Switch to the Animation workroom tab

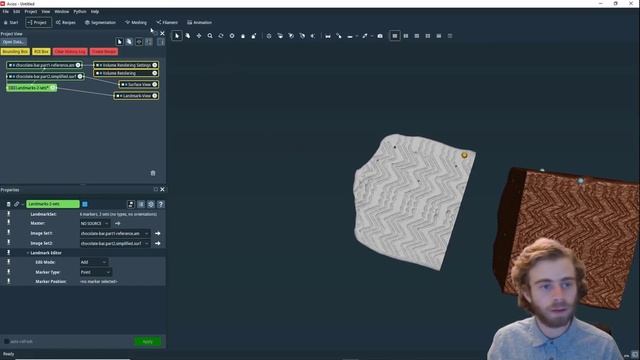pos(199,22)
